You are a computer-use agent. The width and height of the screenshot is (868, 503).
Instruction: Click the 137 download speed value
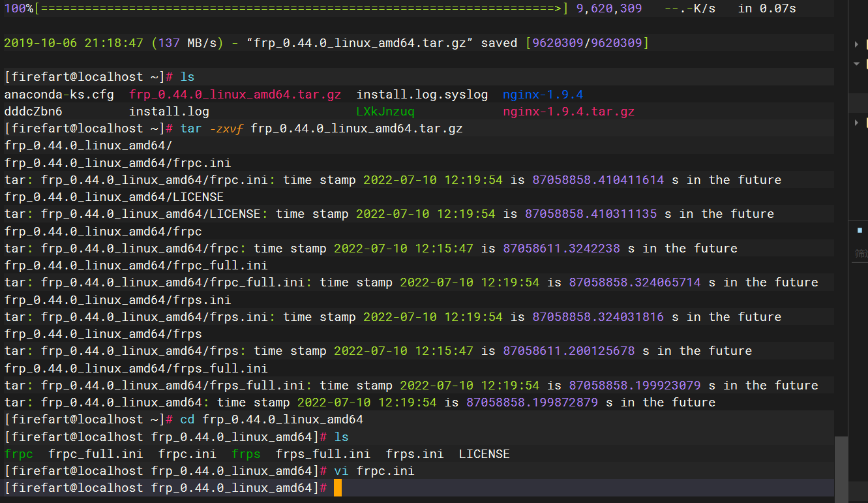[x=169, y=43]
